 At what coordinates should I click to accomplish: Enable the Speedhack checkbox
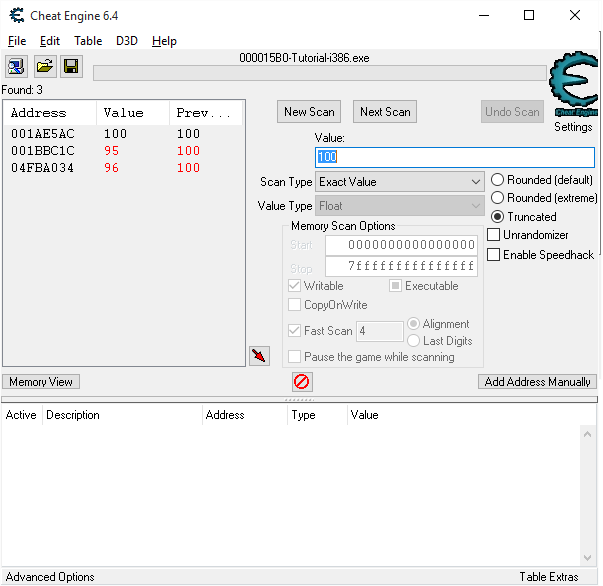(x=494, y=255)
